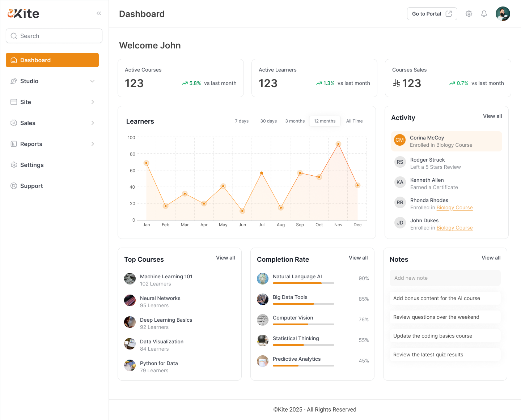
Task: Click the Kite logo
Action: [x=24, y=14]
